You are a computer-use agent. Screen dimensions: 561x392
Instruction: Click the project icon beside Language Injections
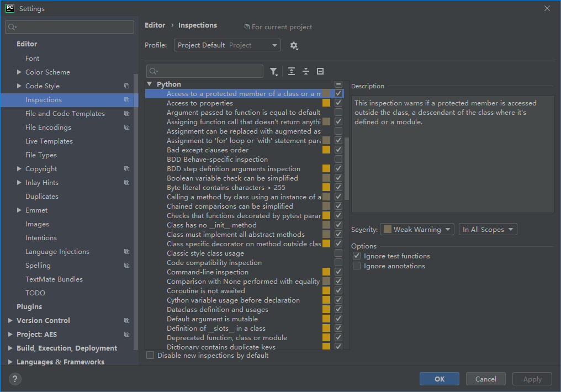(126, 251)
